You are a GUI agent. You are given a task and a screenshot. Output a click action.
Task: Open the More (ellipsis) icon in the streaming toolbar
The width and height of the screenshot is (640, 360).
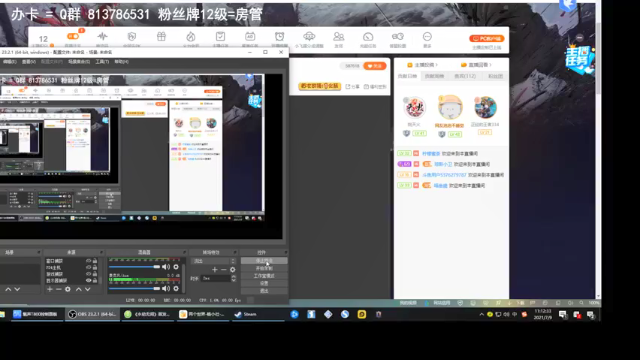pyautogui.click(x=427, y=36)
